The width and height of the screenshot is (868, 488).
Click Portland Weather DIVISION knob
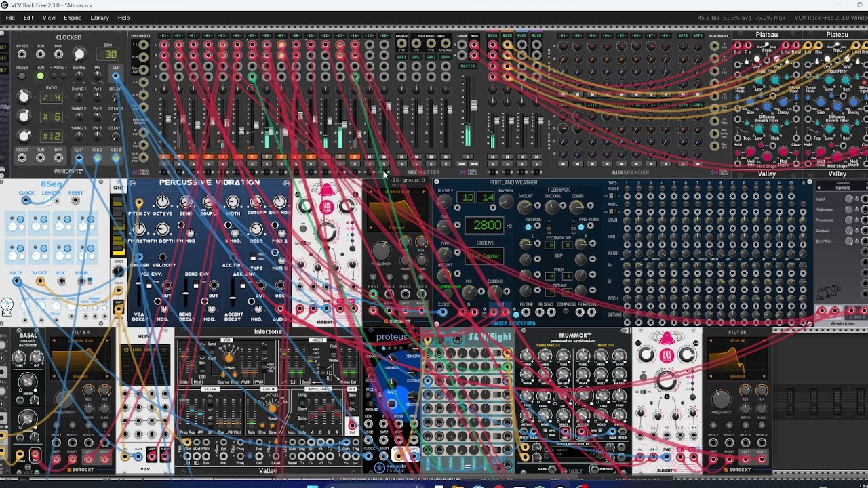coord(507,201)
